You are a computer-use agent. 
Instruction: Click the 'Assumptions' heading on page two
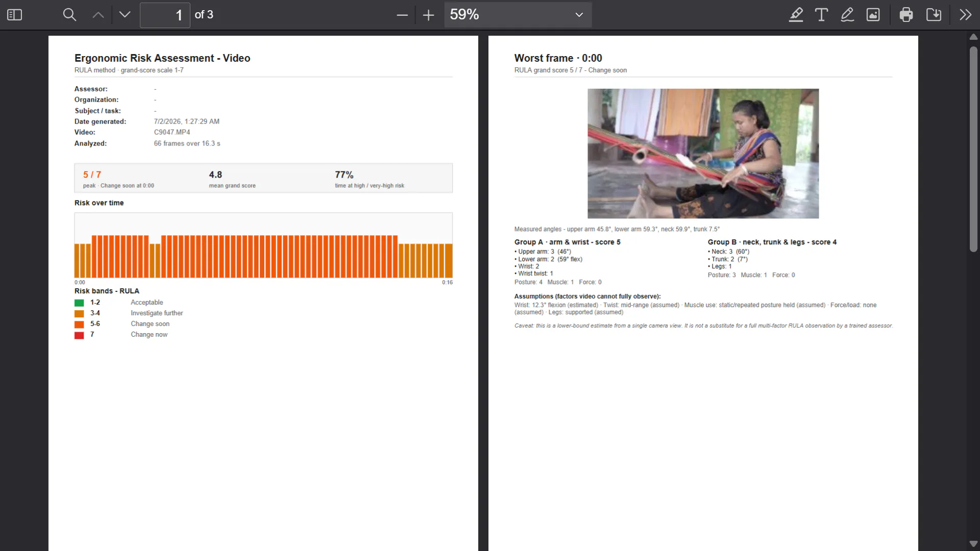[587, 296]
